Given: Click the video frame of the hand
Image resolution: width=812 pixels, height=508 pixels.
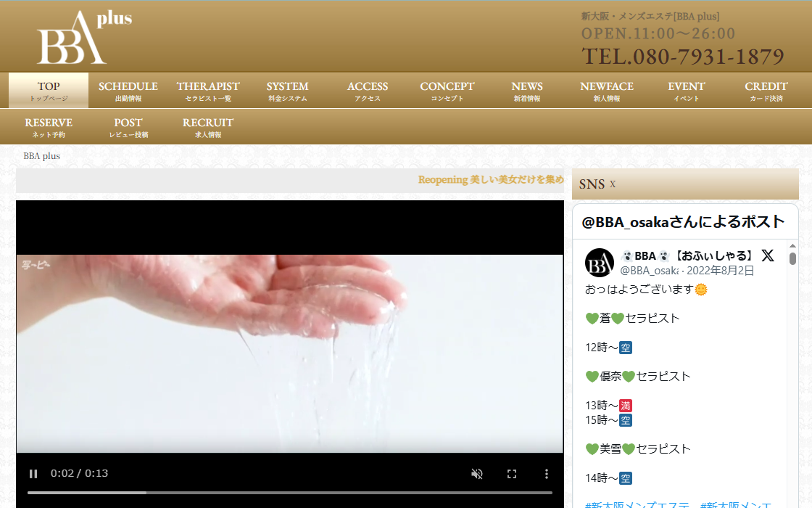Looking at the screenshot, I should pos(289,353).
